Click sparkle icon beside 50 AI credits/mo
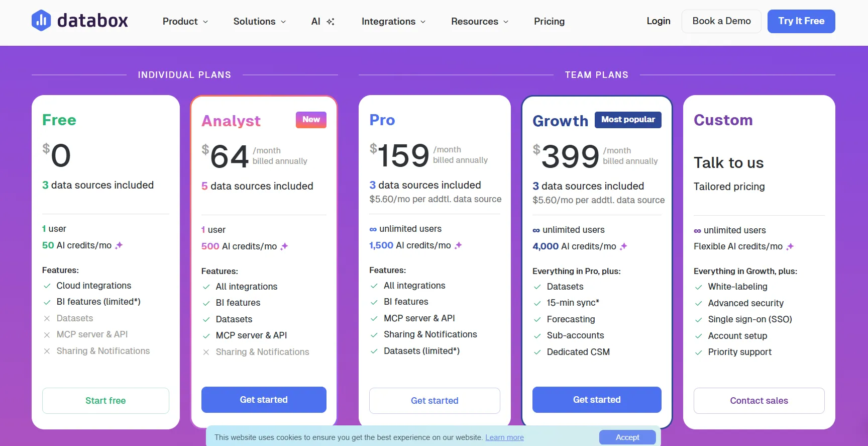Viewport: 868px width, 446px height. [119, 245]
